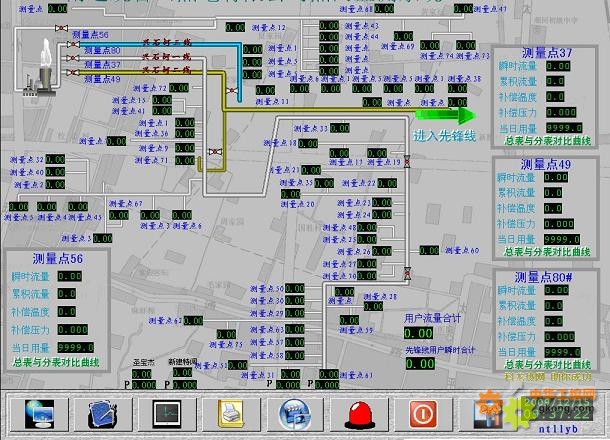Click the 先锋线用户瞬时合计 value field
Viewport: 610px width, 440px height.
pos(420,364)
